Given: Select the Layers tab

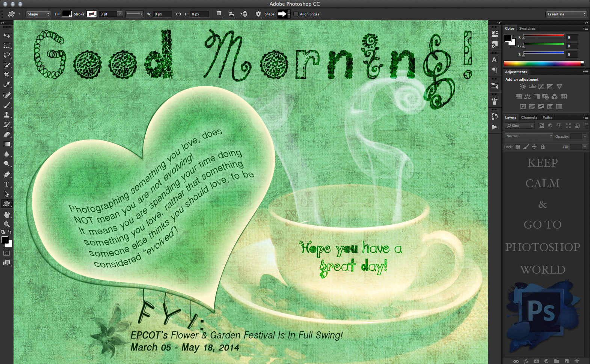Looking at the screenshot, I should (510, 117).
